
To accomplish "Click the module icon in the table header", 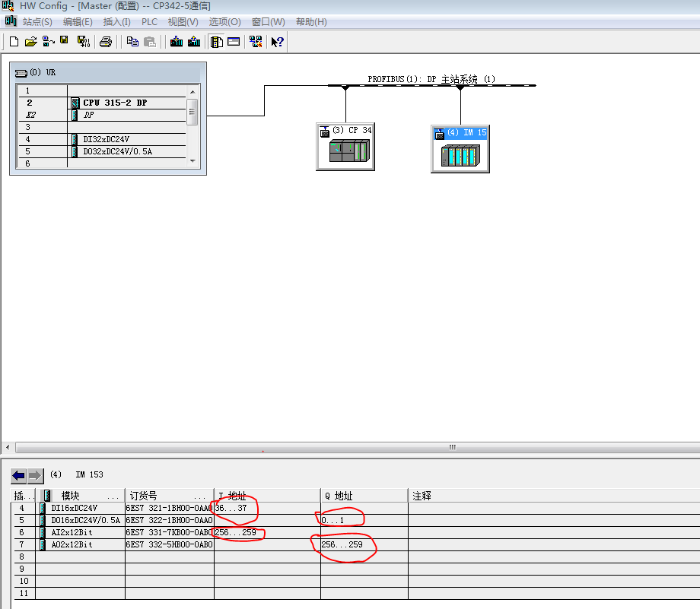I will (x=47, y=496).
